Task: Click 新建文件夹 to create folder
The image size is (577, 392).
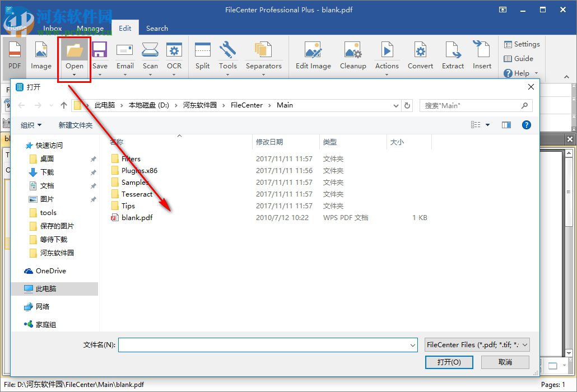Action: coord(76,124)
